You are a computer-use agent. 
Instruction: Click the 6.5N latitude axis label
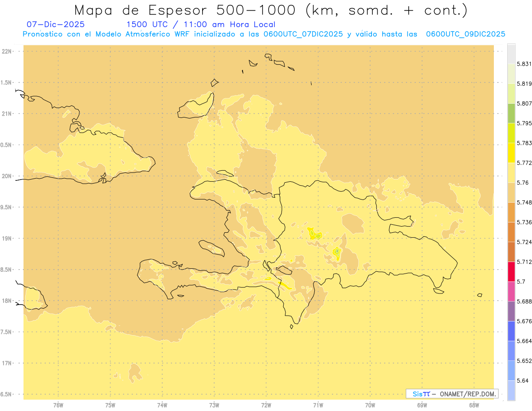pos(6,395)
